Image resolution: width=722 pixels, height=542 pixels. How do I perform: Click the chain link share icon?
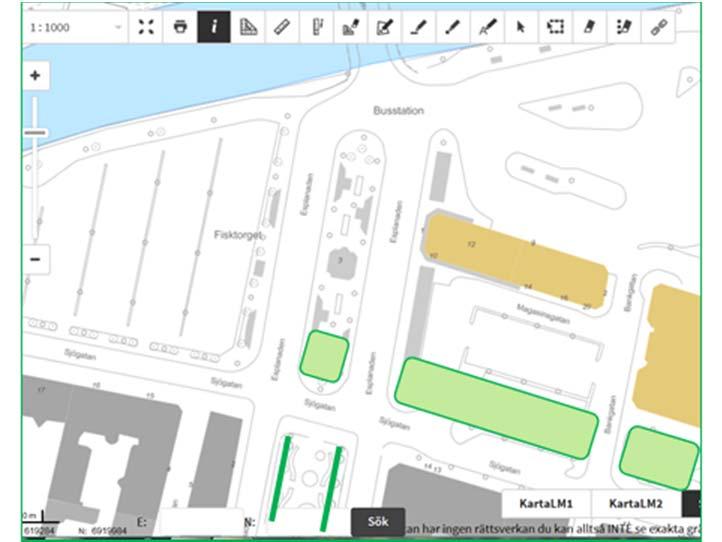click(x=658, y=27)
